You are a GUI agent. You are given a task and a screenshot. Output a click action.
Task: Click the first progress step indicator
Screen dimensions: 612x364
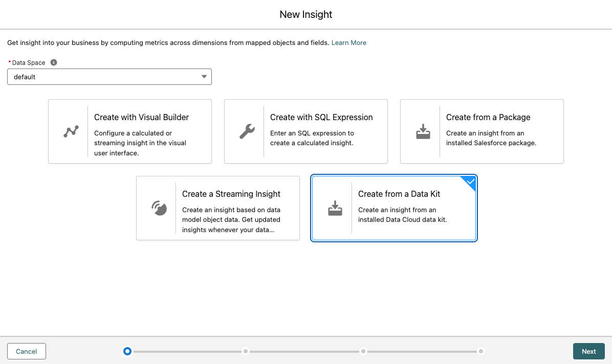click(127, 351)
